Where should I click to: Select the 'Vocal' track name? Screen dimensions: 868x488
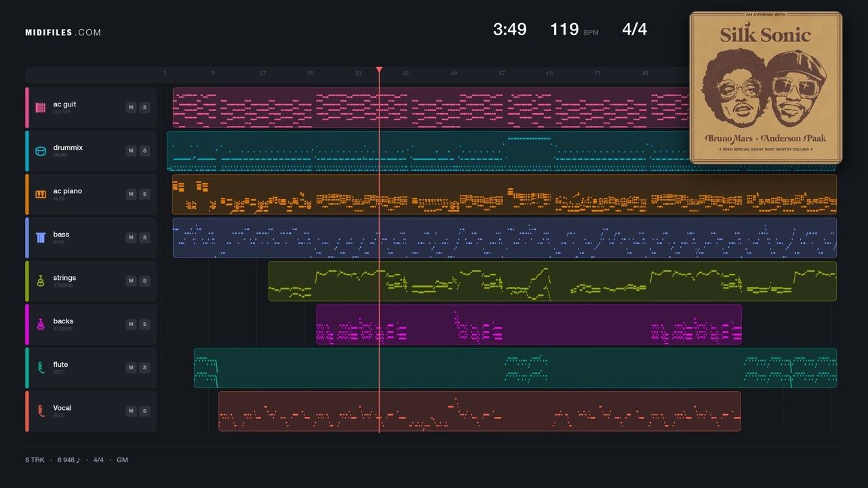click(x=62, y=408)
